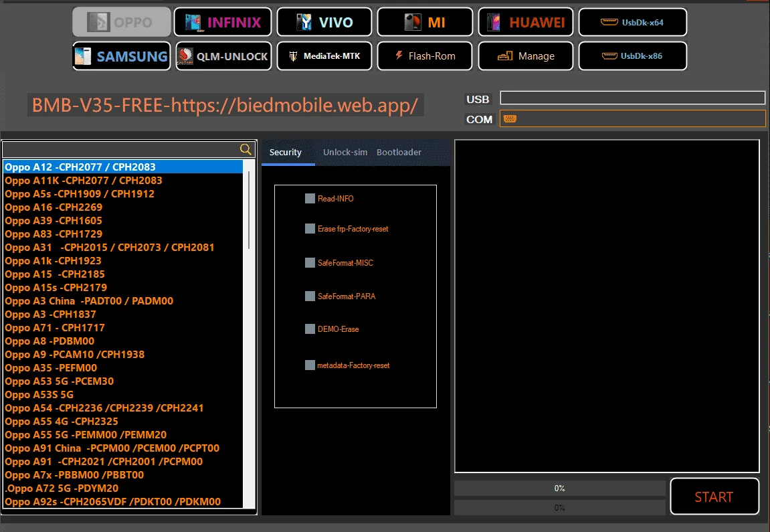Open the MediaTek-MTK section
Image resolution: width=770 pixels, height=532 pixels.
[x=324, y=56]
